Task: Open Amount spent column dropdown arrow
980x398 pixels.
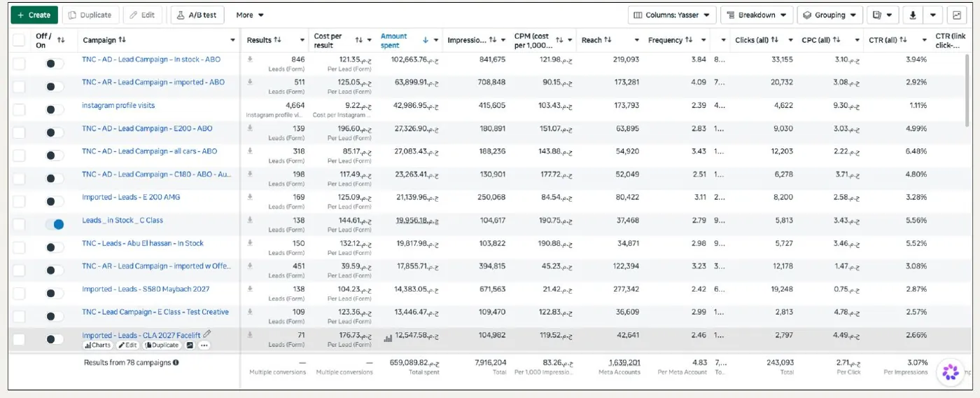Action: pyautogui.click(x=436, y=41)
